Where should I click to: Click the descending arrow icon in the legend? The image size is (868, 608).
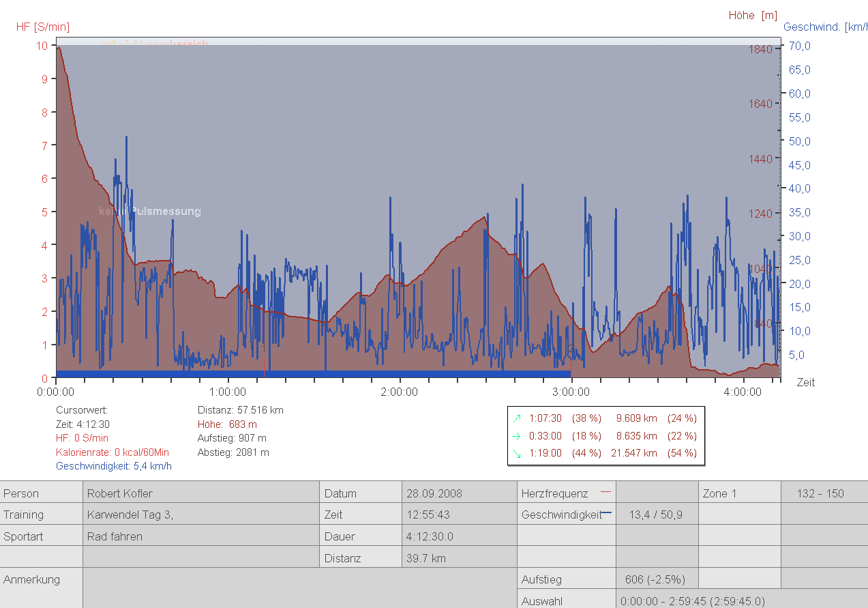[x=517, y=453]
